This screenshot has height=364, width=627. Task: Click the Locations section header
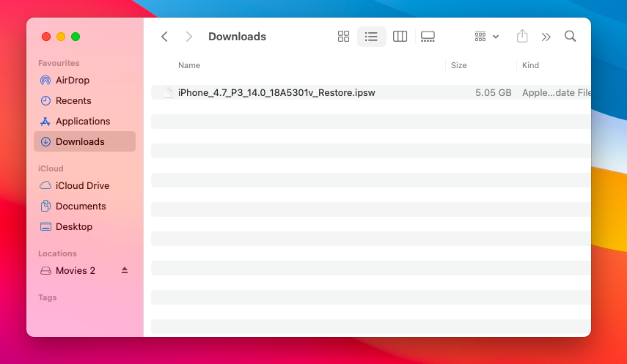click(57, 253)
